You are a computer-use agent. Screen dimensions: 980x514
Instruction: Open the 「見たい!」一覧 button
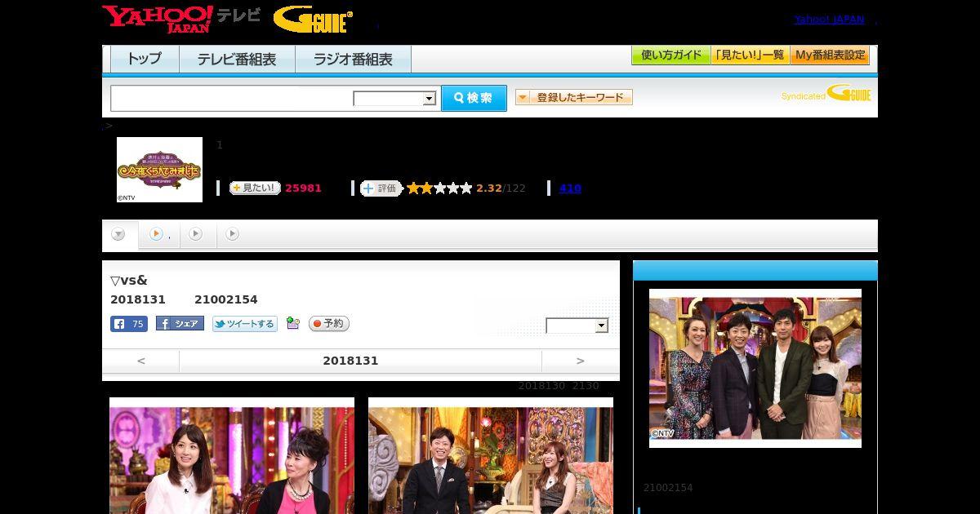750,55
